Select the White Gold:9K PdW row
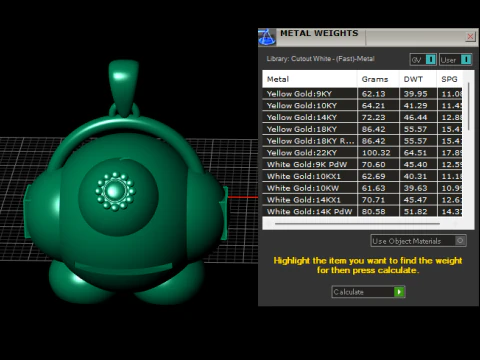480x360 pixels. coord(362,164)
